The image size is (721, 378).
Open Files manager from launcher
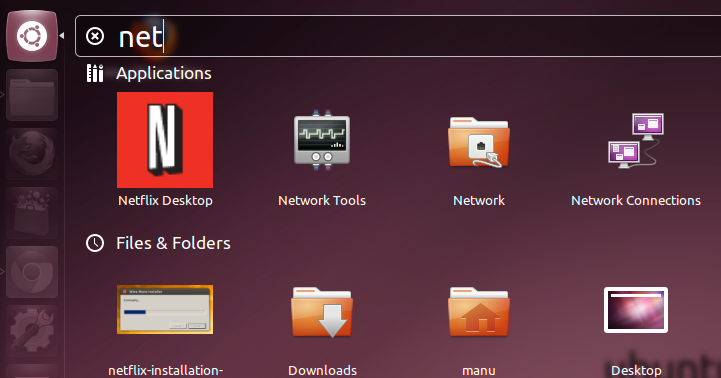(x=32, y=95)
